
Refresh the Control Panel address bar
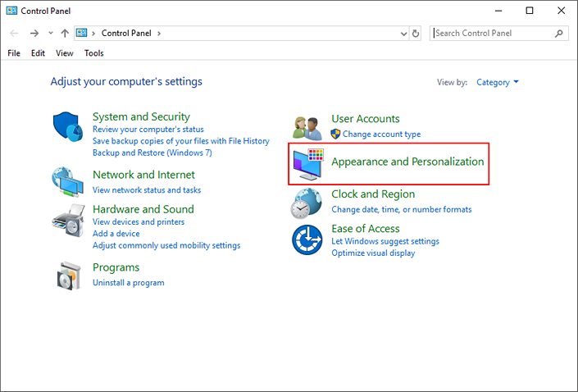click(416, 33)
